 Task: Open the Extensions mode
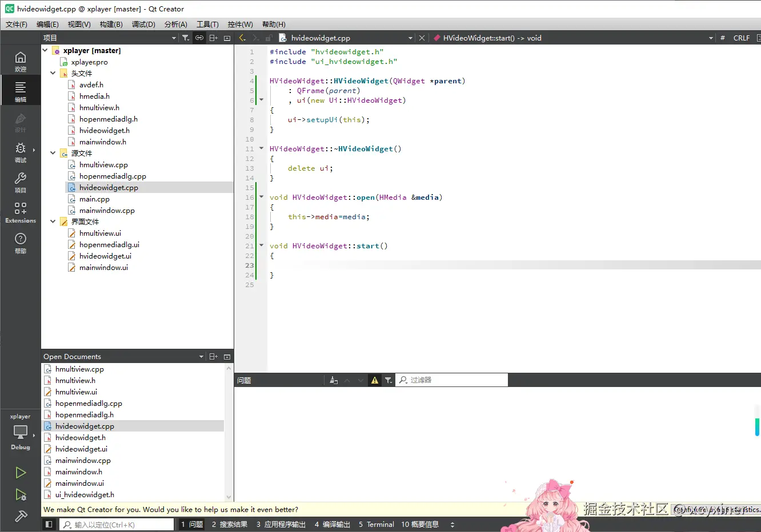coord(21,212)
